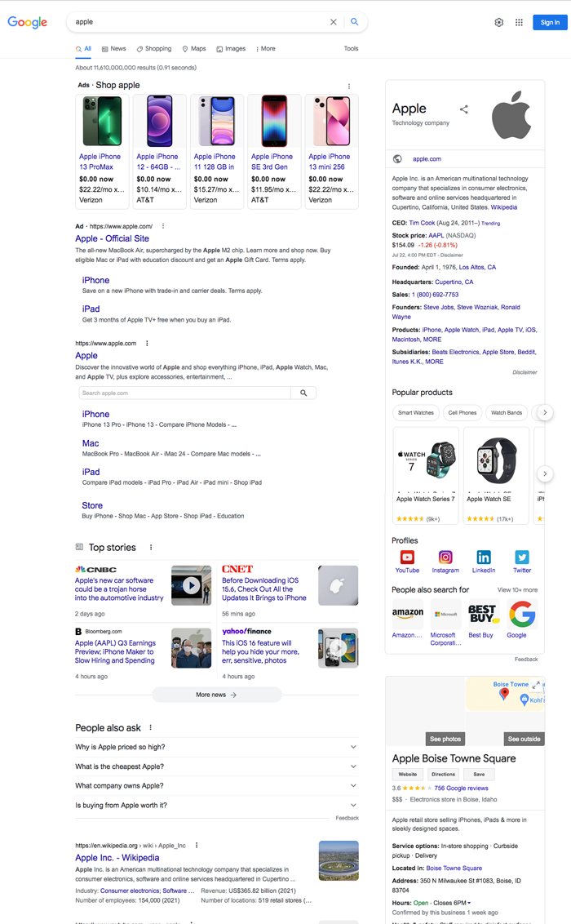Open the CNBC car software video thumbnail
The width and height of the screenshot is (571, 924).
pos(192,586)
